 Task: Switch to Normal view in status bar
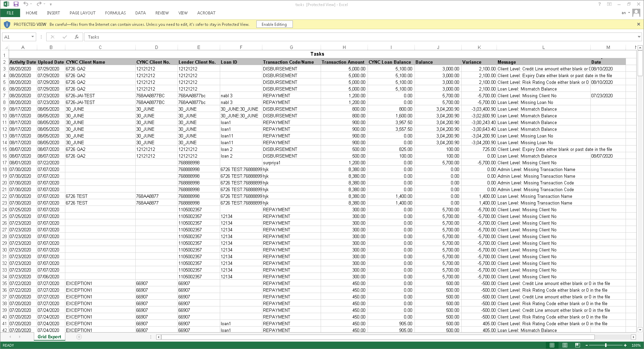[552, 345]
